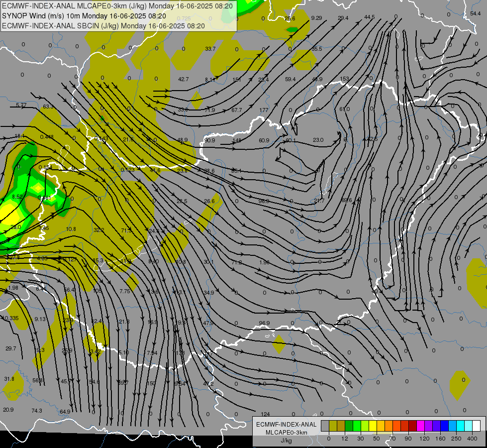Viewport: 487px width, 448px height.
Task: Click the map value '60.9'
Action: click(x=264, y=140)
